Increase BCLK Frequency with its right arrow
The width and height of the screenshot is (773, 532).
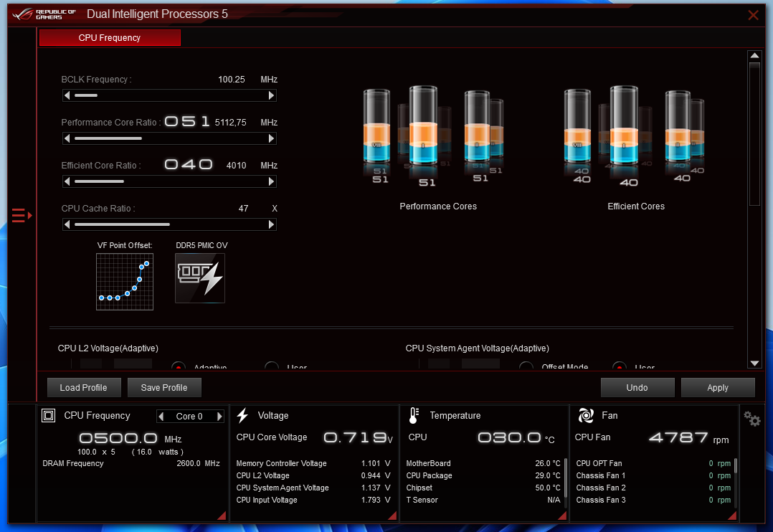(x=271, y=95)
